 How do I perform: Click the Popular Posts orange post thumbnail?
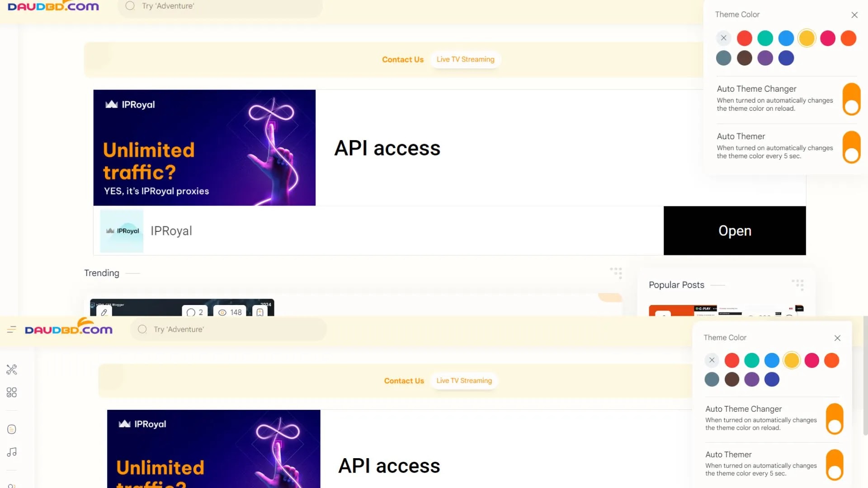(x=726, y=310)
